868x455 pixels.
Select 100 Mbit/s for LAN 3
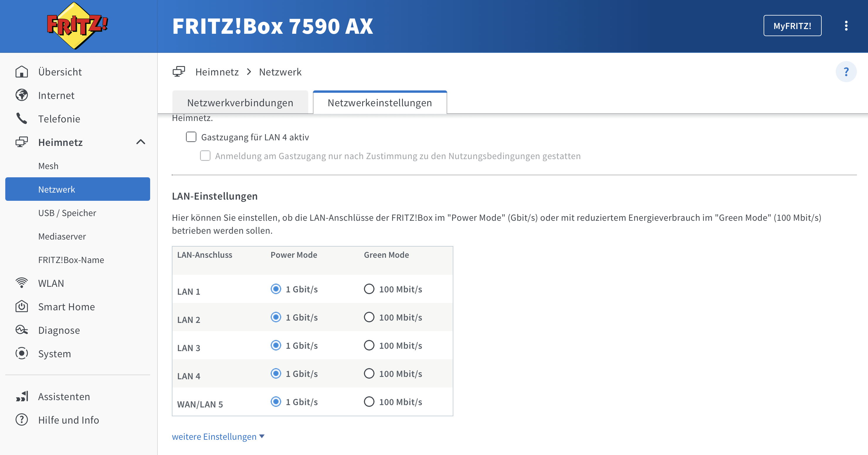pos(369,346)
